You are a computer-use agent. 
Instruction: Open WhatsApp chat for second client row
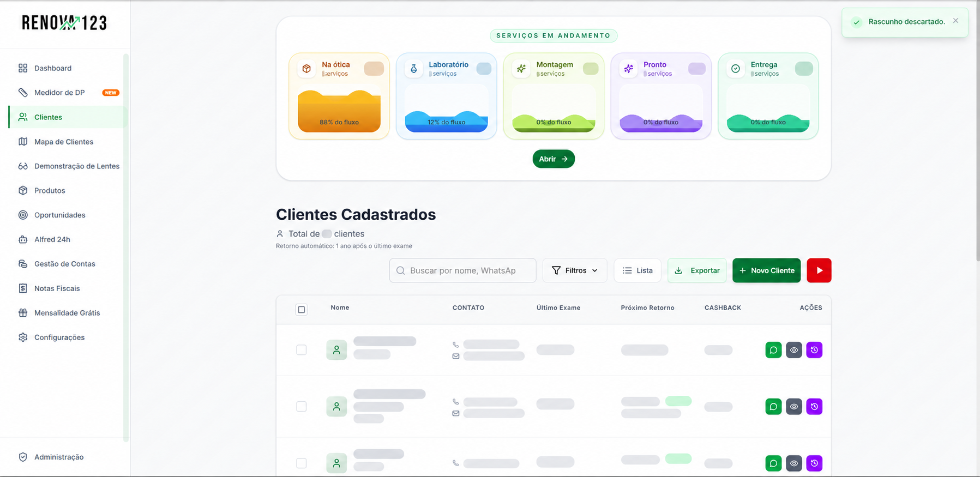[x=773, y=407]
